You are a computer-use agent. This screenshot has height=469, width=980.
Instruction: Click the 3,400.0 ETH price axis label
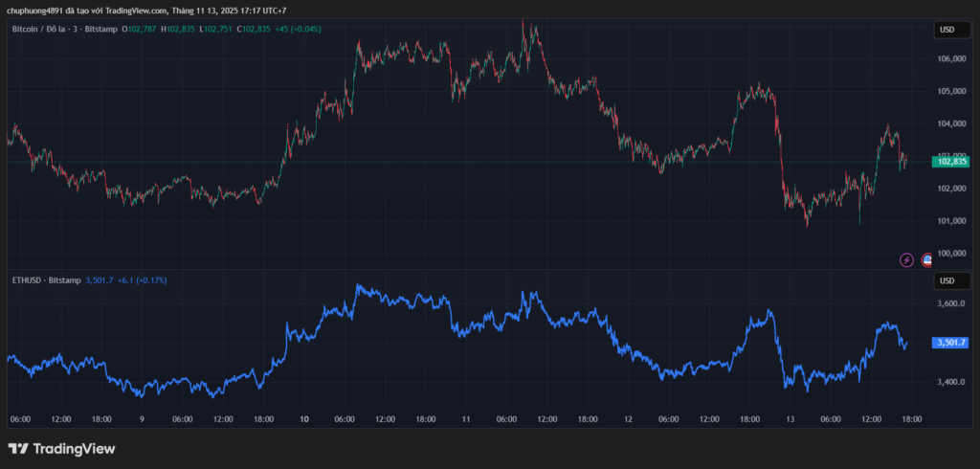tap(951, 383)
